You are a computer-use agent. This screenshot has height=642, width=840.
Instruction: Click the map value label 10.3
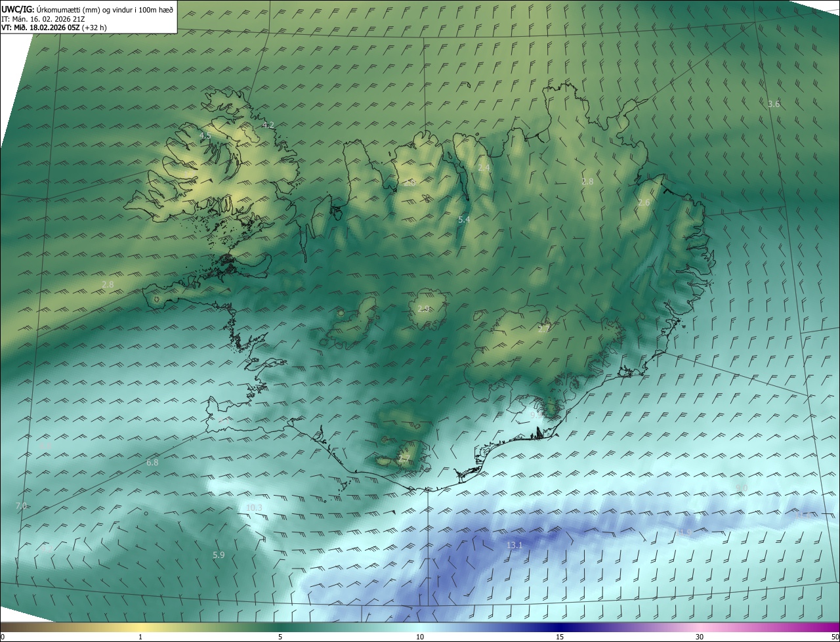pyautogui.click(x=254, y=507)
